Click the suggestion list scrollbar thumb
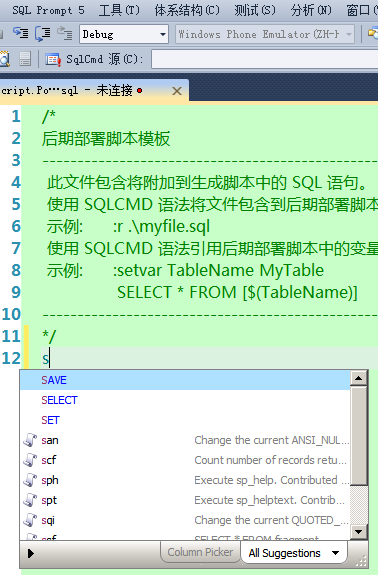This screenshot has height=575, width=378. [x=359, y=435]
